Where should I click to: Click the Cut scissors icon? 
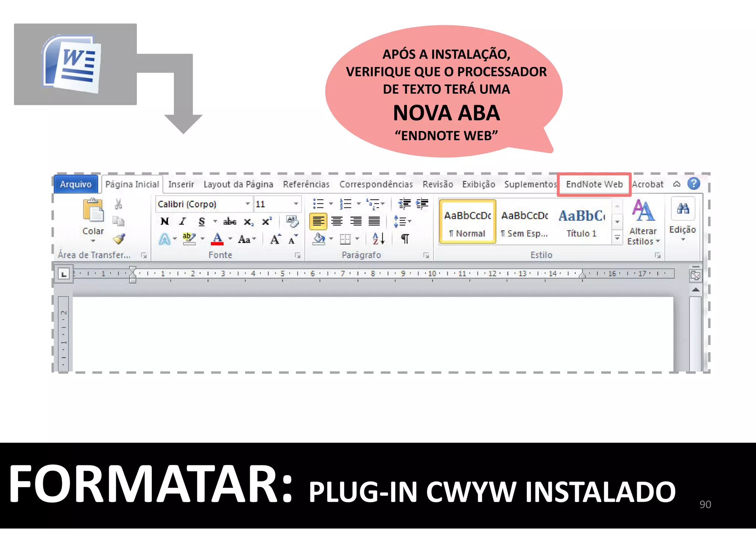(118, 204)
